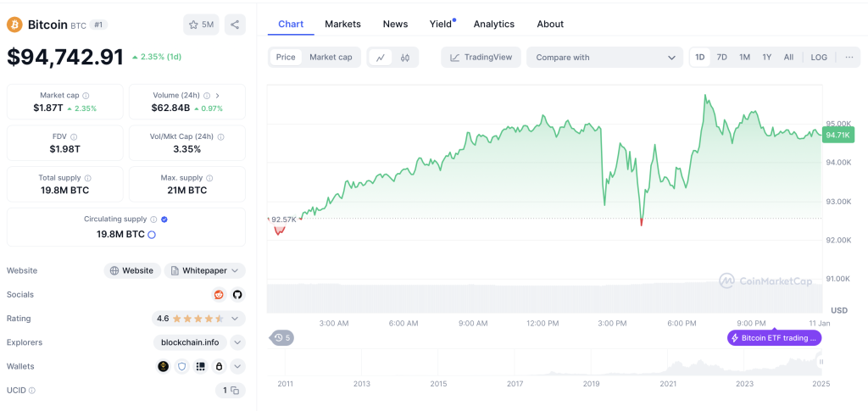Click Market cap info icon
Screen dimensions: 868x411
tap(86, 96)
